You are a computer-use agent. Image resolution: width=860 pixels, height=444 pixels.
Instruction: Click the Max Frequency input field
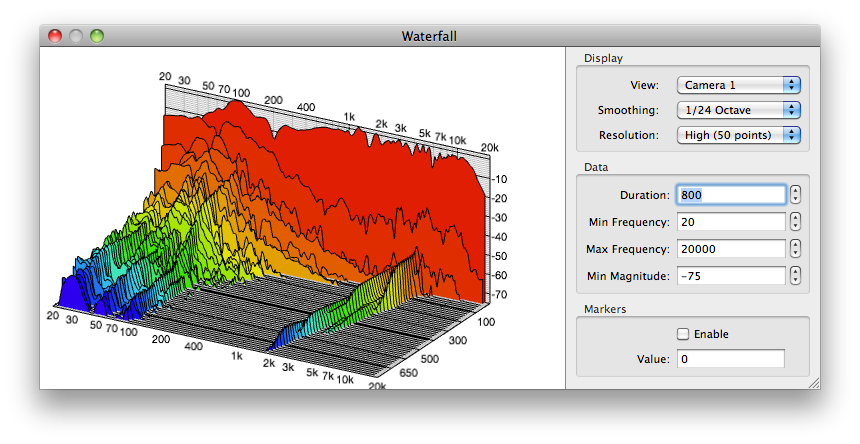click(x=731, y=249)
